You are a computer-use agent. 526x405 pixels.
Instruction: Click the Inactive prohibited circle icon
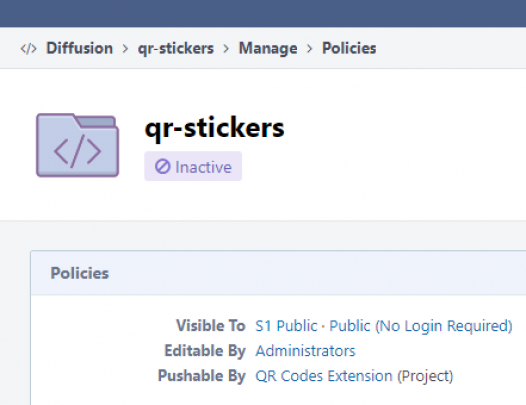tap(163, 166)
